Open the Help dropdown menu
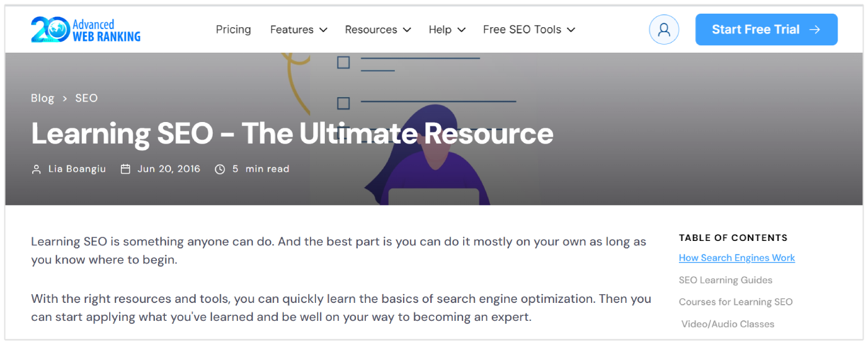Viewport: 868px width, 345px height. 446,30
